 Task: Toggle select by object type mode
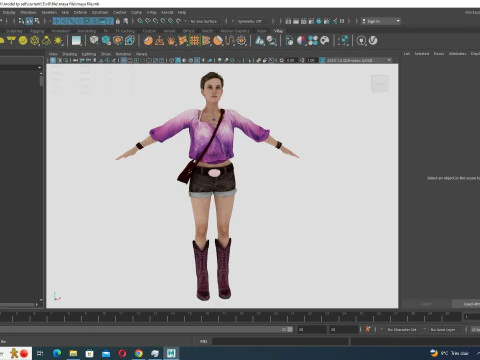pyautogui.click(x=29, y=21)
